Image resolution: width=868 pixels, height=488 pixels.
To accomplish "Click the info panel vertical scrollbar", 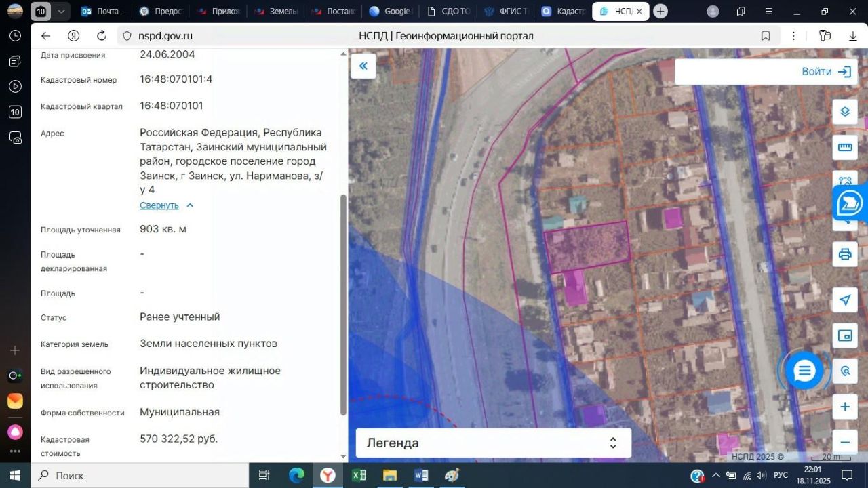I will pyautogui.click(x=343, y=305).
